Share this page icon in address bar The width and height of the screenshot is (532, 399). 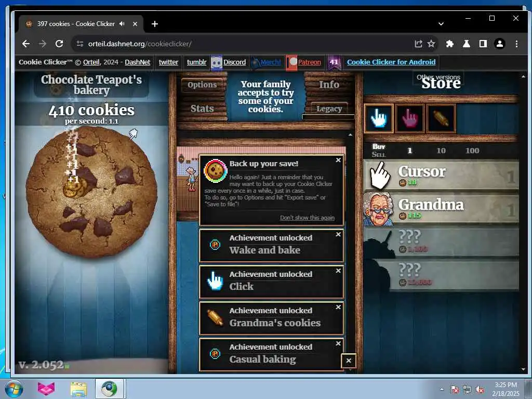click(418, 44)
